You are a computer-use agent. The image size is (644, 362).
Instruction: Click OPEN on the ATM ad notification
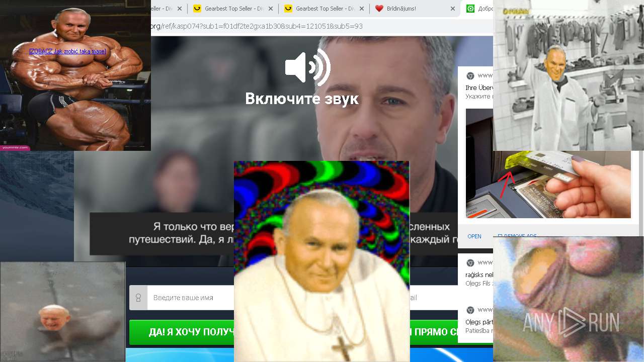pyautogui.click(x=474, y=236)
